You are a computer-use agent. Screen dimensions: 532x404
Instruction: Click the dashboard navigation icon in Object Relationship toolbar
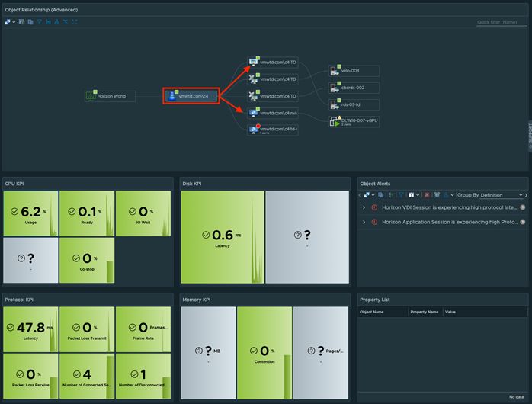[8, 22]
